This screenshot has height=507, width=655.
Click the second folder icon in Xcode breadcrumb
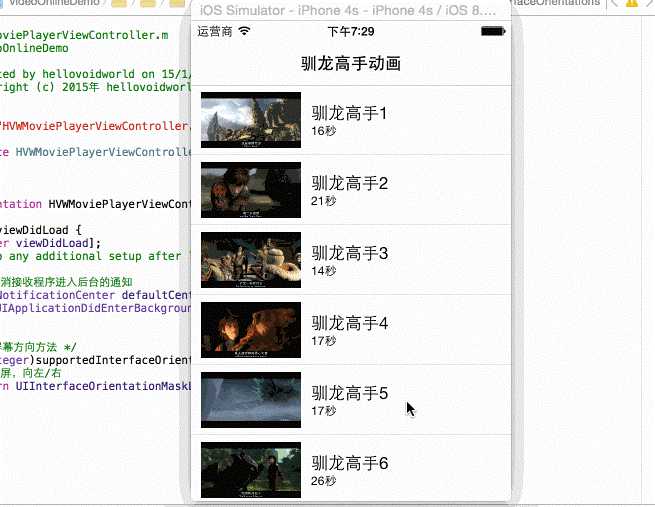coord(147,3)
